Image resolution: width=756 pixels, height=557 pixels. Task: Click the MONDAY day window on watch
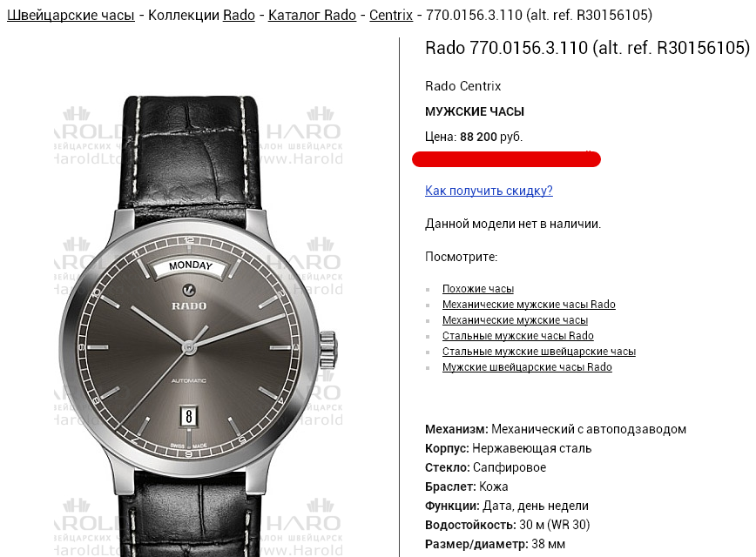[x=191, y=266]
